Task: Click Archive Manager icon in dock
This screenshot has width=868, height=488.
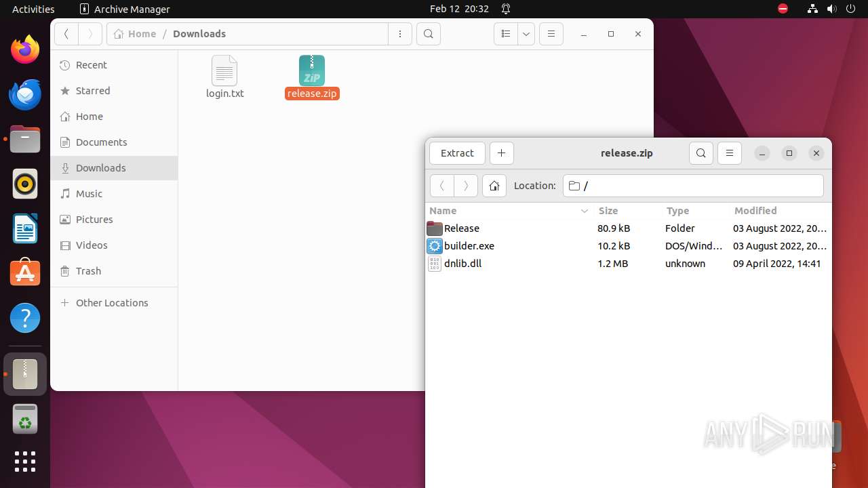Action: [x=25, y=374]
